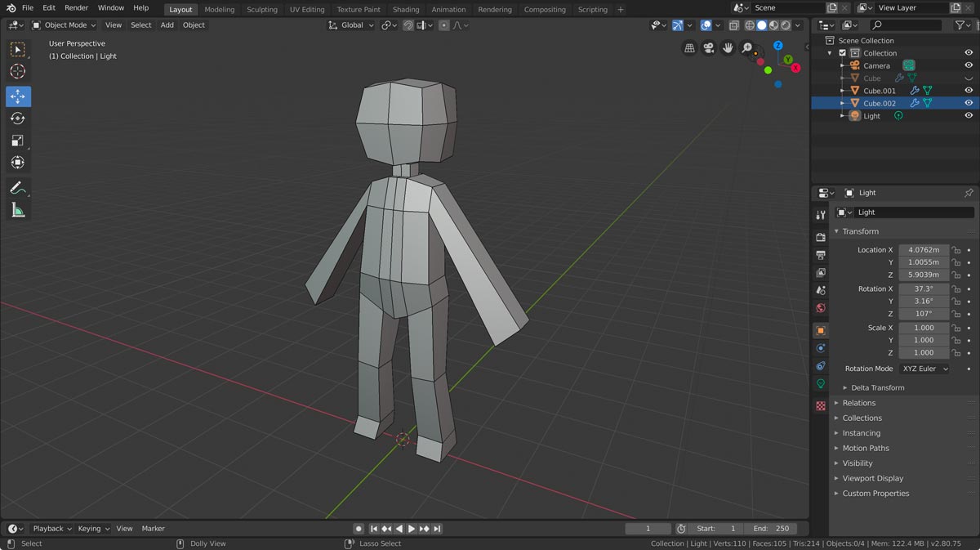Open the Render menu

[76, 8]
